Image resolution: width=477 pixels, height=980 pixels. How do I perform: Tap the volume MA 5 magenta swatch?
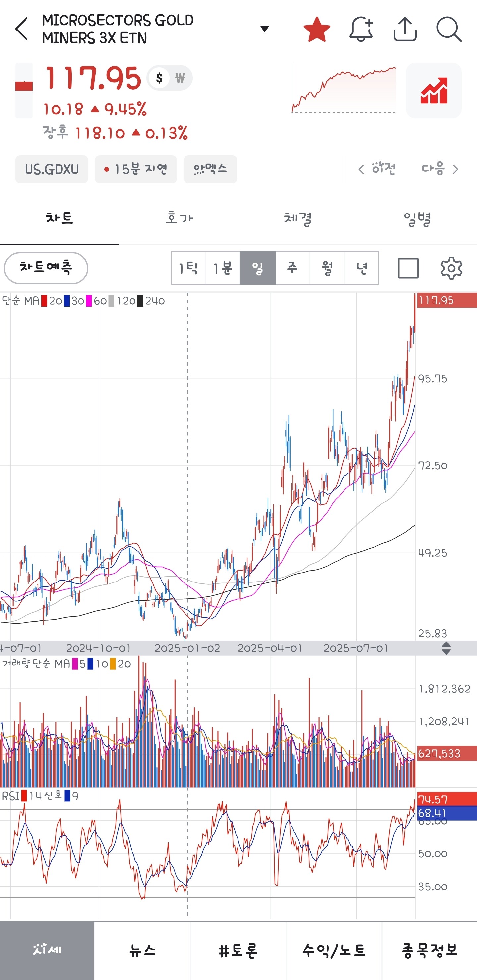click(x=75, y=664)
